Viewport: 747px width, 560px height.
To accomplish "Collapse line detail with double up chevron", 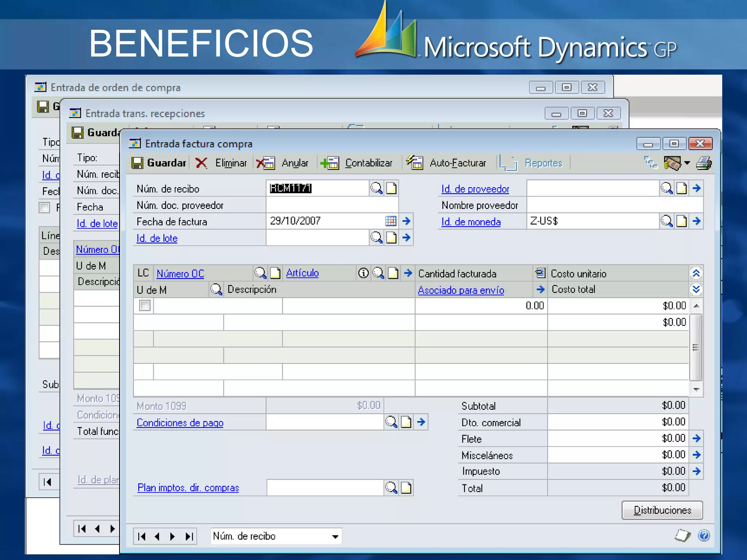I will tap(696, 273).
